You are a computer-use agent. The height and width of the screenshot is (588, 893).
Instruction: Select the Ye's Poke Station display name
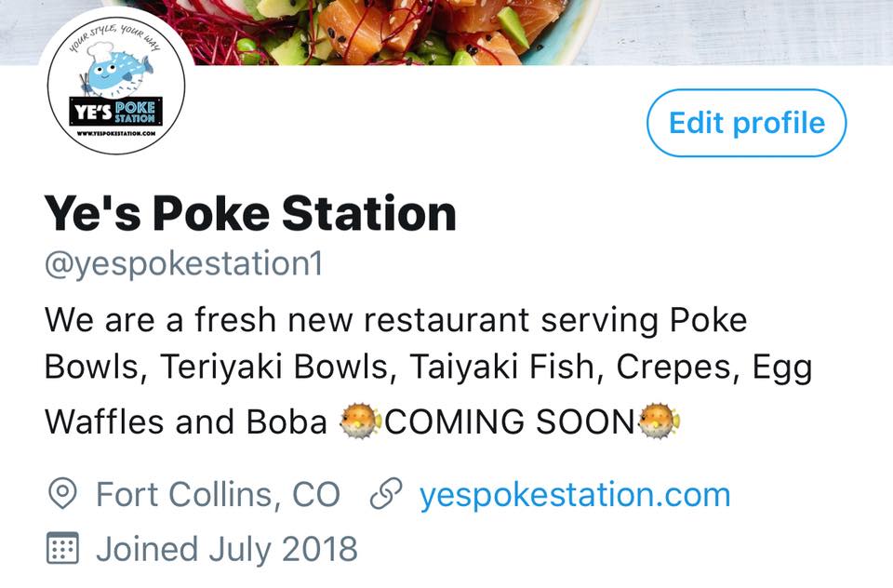[x=250, y=213]
